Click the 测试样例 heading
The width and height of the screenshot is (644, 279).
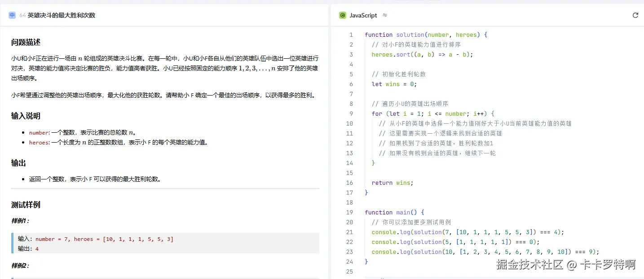click(x=25, y=205)
